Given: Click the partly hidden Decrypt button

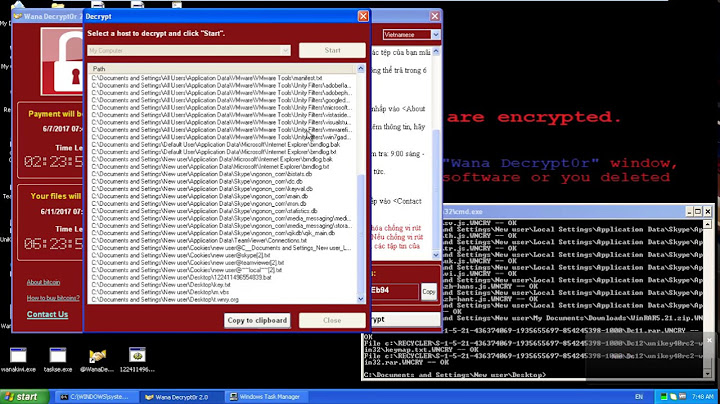Looking at the screenshot, I should pyautogui.click(x=405, y=320).
